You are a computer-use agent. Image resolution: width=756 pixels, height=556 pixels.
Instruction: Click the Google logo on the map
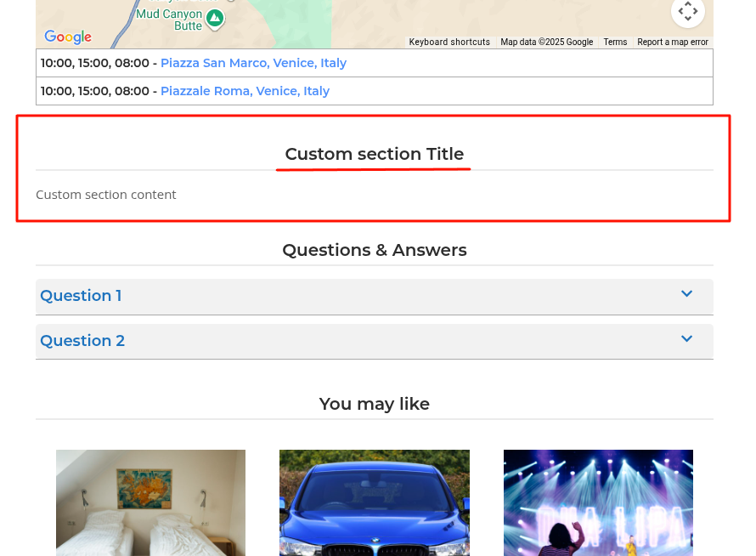pos(68,37)
